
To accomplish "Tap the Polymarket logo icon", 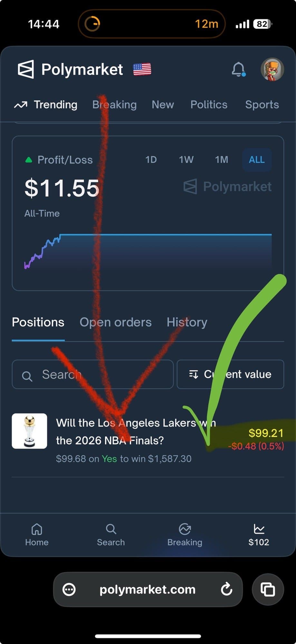I will 26,69.
